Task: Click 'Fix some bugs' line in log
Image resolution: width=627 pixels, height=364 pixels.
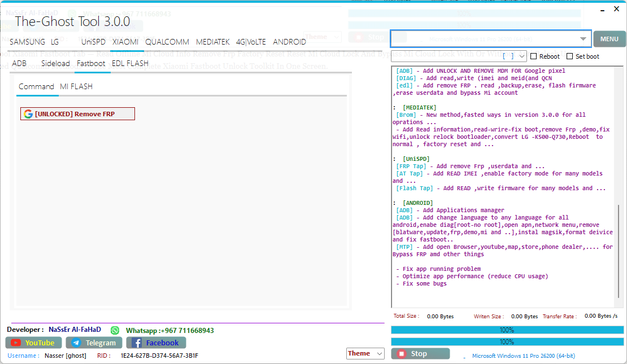Action: 421,284
